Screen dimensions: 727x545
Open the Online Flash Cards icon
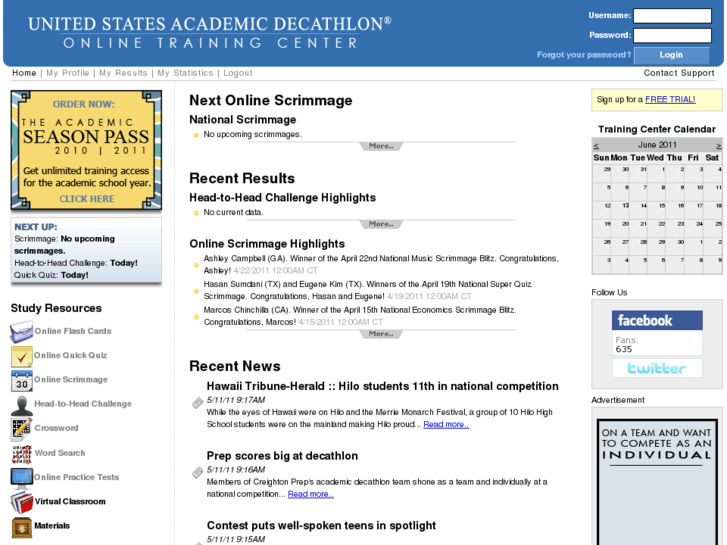point(21,331)
